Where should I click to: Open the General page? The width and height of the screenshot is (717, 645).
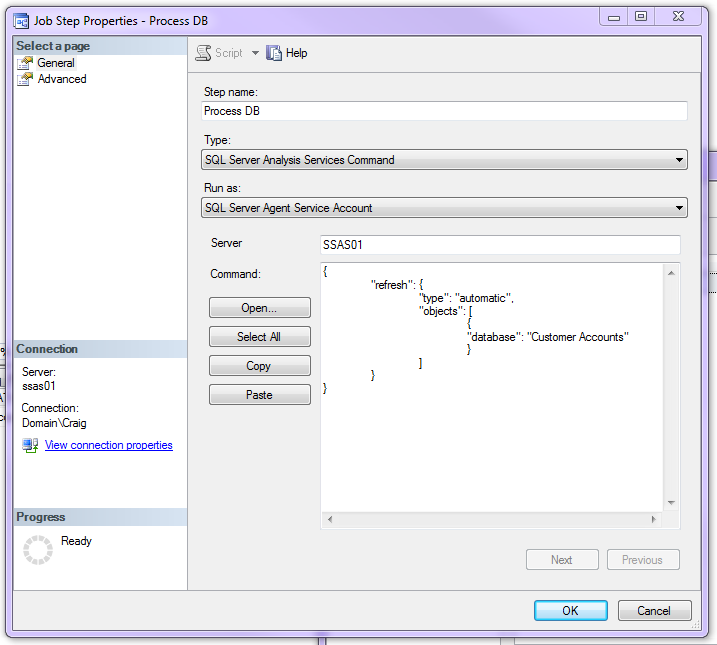click(56, 63)
